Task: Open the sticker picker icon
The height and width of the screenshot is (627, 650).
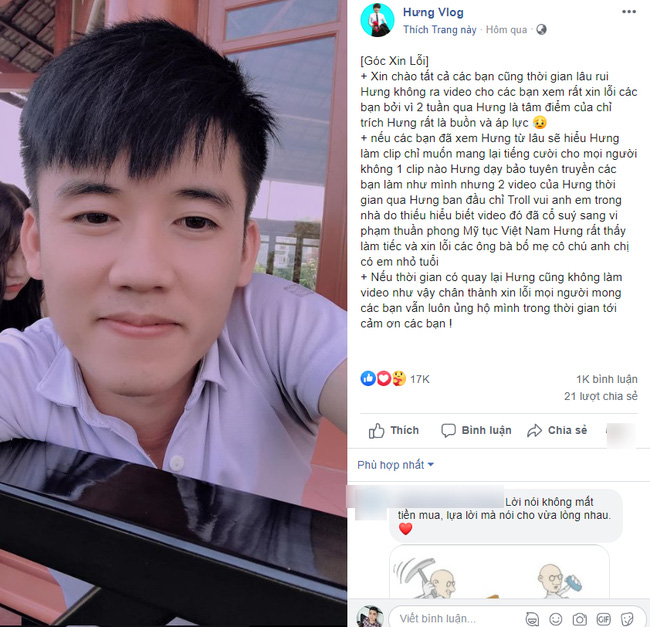Action: pyautogui.click(x=627, y=619)
